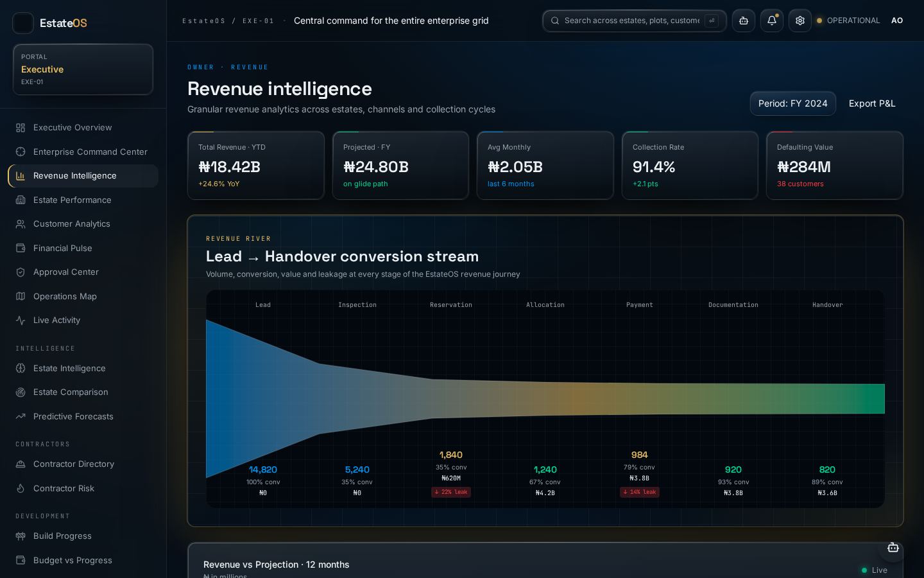Click the EstateOS logo icon
This screenshot has width=924, height=578.
pyautogui.click(x=23, y=23)
